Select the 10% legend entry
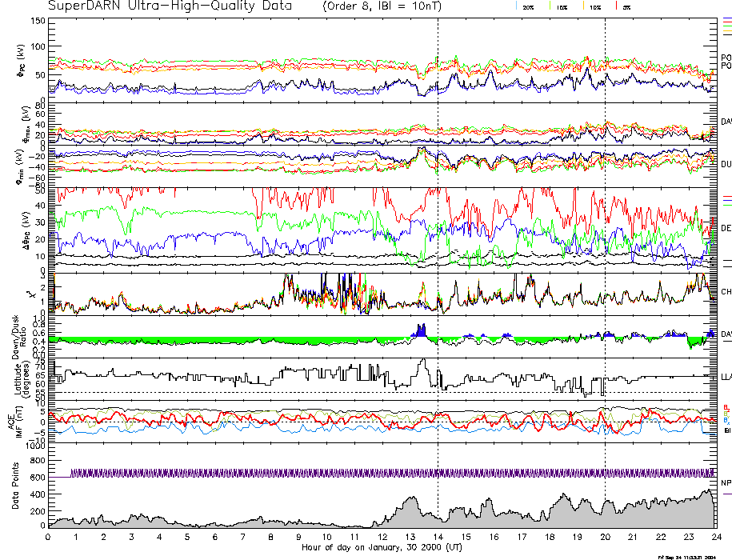 click(594, 6)
